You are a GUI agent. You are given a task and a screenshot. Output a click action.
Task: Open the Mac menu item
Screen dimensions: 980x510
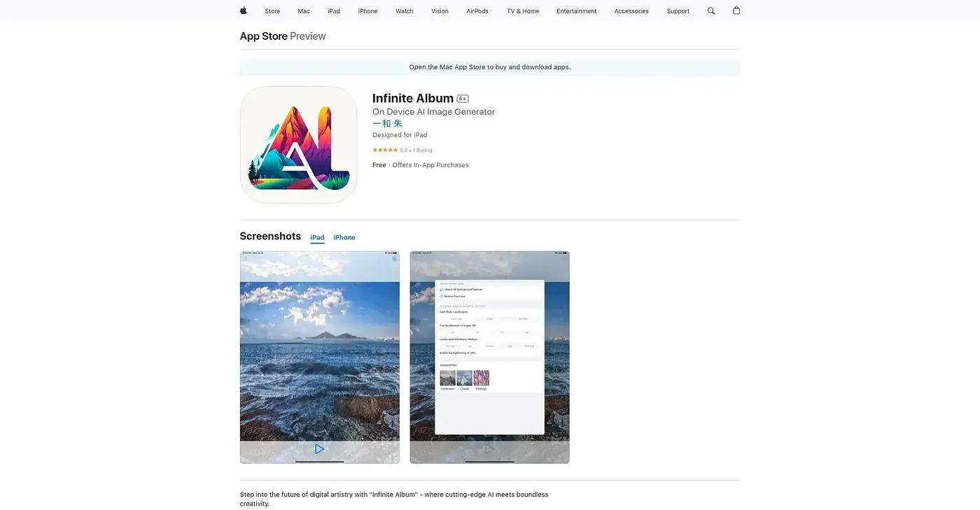tap(304, 11)
